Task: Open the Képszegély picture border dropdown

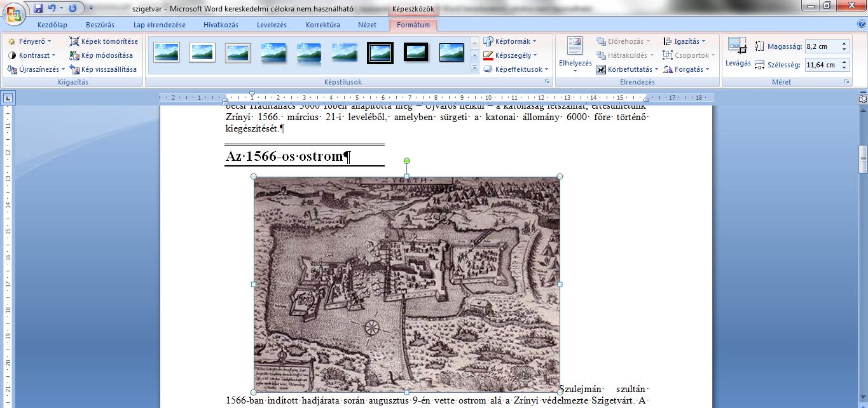Action: tap(510, 55)
